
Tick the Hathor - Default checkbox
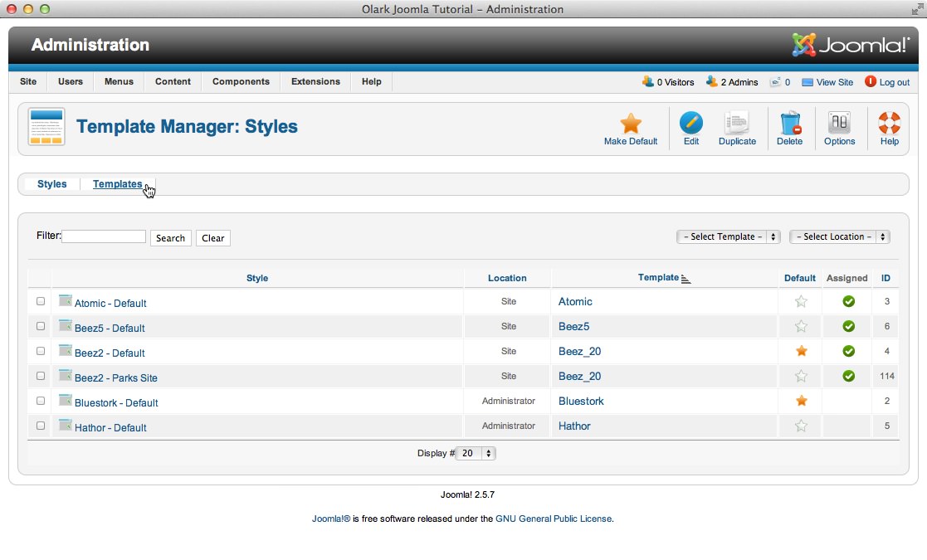[41, 426]
